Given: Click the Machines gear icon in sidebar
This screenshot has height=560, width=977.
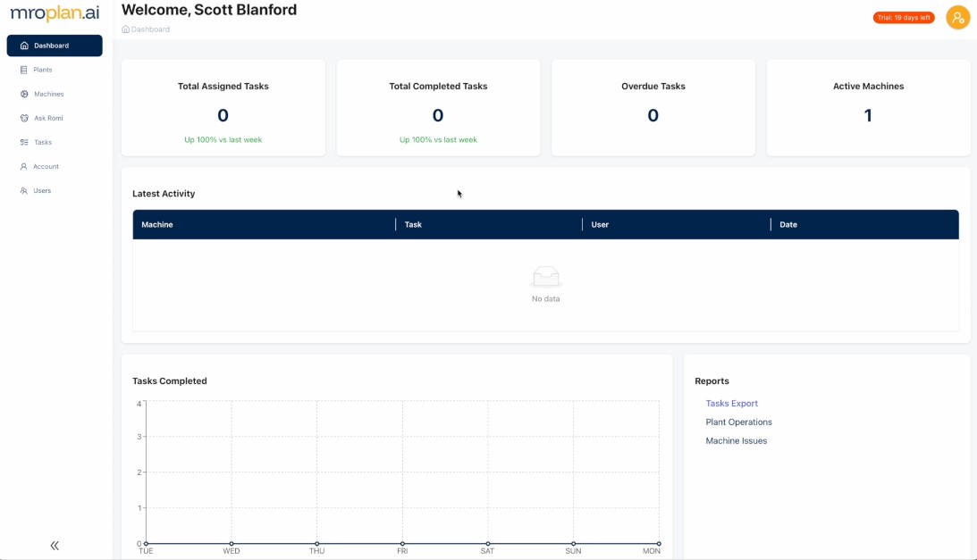Looking at the screenshot, I should point(24,94).
